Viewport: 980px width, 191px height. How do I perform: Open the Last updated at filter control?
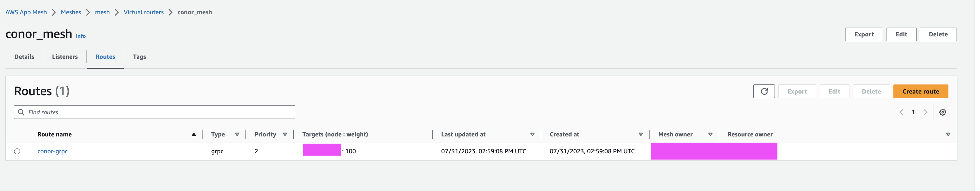pyautogui.click(x=532, y=134)
